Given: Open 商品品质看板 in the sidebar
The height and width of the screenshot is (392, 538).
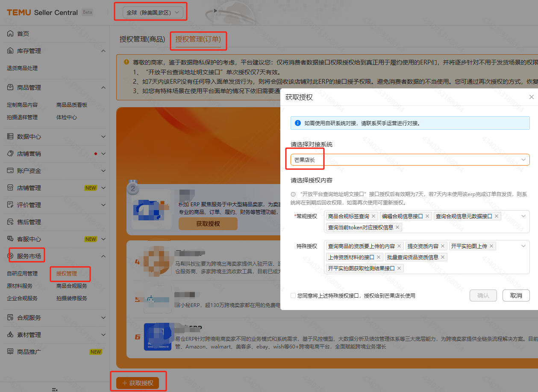Looking at the screenshot, I should coord(72,105).
